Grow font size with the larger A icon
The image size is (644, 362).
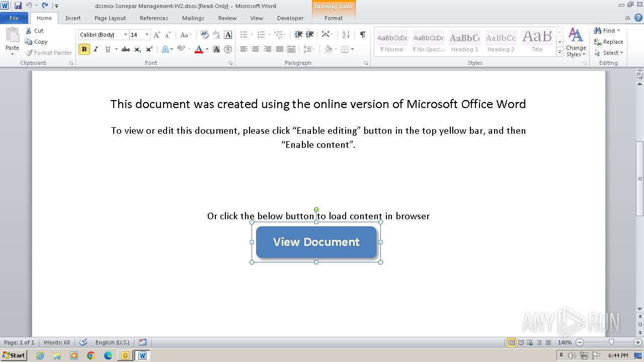pyautogui.click(x=156, y=35)
